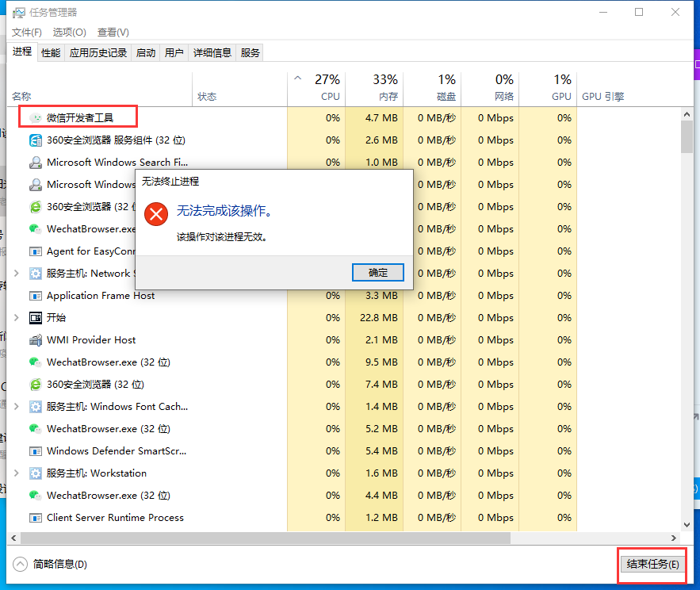The image size is (700, 590).
Task: Click the WMI Provider Host icon
Action: pyautogui.click(x=35, y=340)
